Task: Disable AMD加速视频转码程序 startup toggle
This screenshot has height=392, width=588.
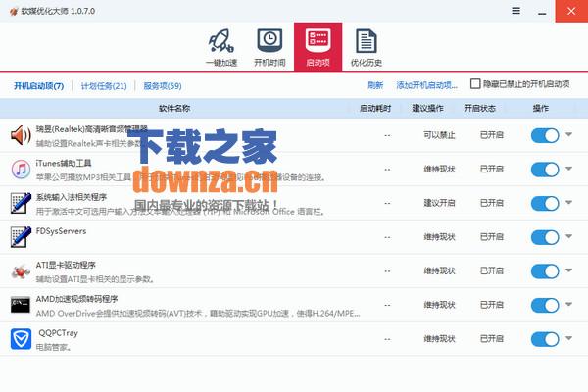Action: 545,305
